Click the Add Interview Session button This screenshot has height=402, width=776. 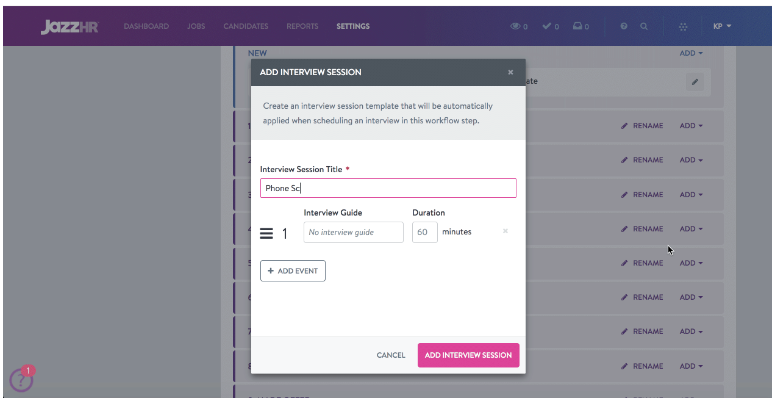468,355
